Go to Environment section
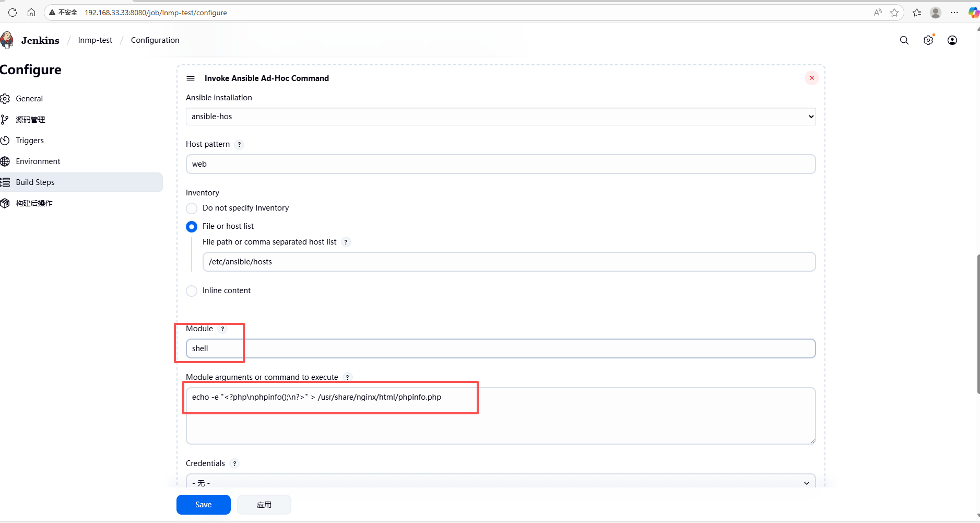 pyautogui.click(x=38, y=161)
